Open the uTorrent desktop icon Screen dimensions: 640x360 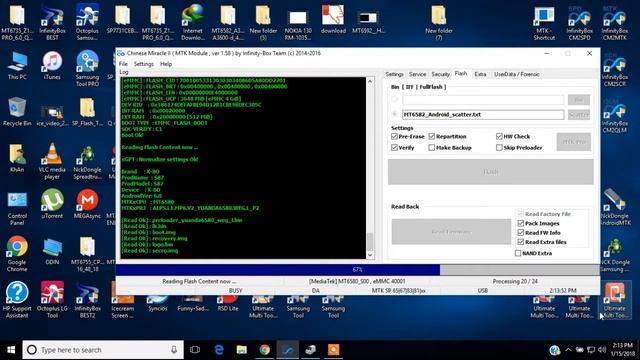pos(52,204)
